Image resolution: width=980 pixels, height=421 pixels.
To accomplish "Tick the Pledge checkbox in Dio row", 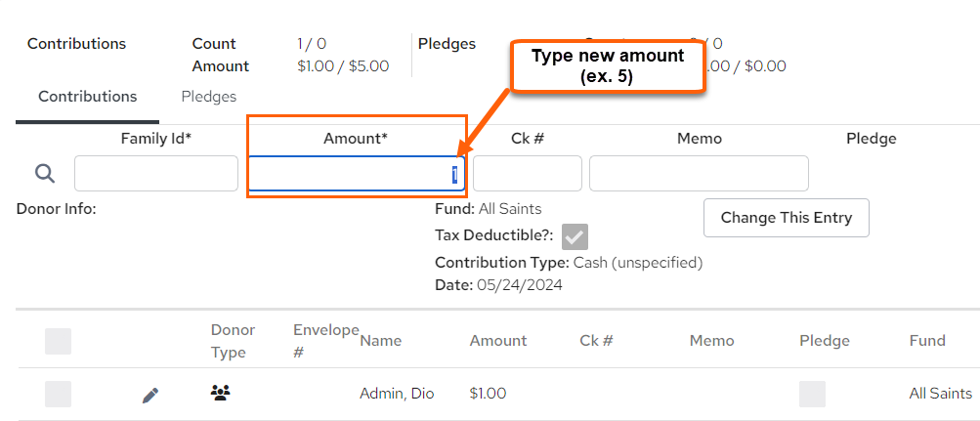I will [813, 395].
